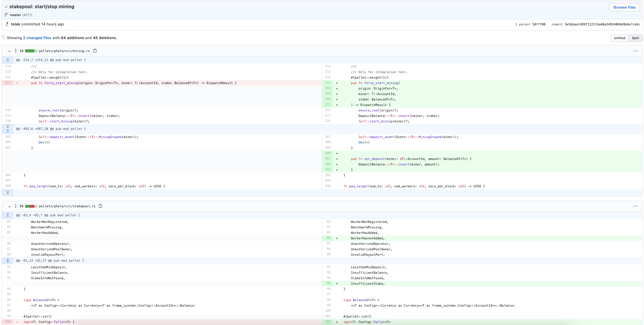Open mining.rs file options ellipsis menu
The width and height of the screenshot is (644, 325).
coord(635,51)
